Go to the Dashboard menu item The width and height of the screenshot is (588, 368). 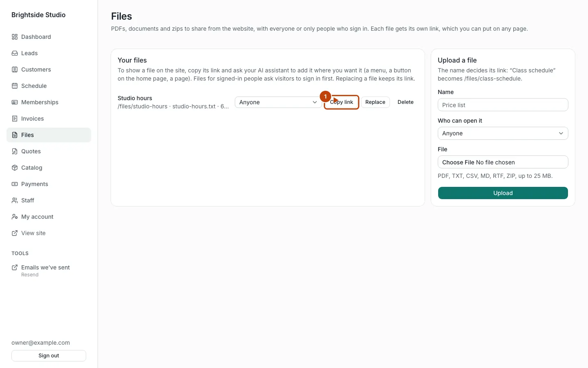click(49, 37)
